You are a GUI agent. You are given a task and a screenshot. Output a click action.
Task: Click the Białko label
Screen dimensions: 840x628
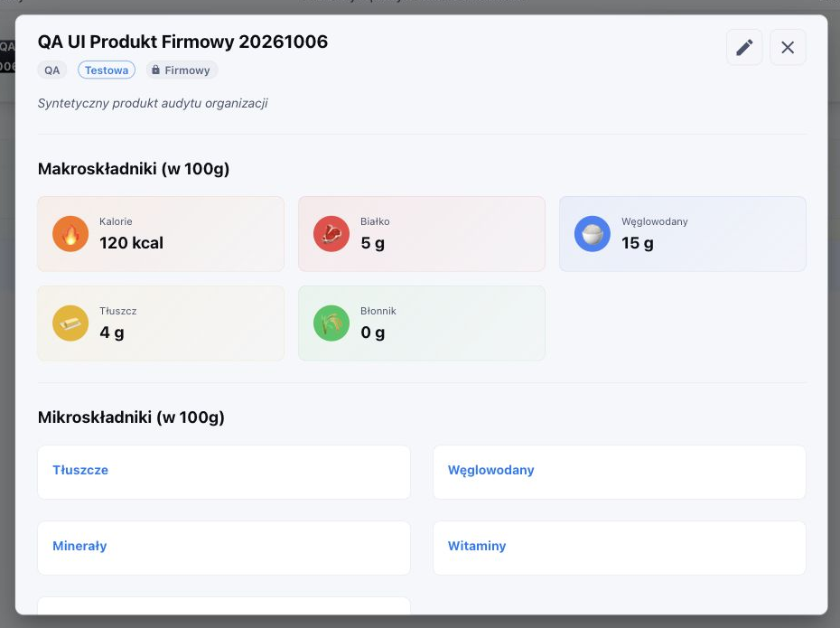coord(375,221)
